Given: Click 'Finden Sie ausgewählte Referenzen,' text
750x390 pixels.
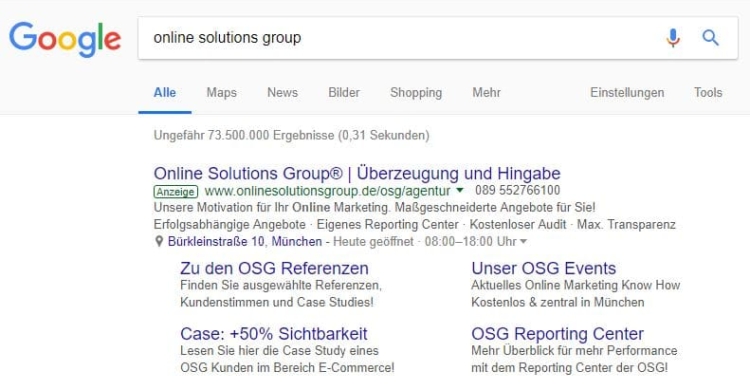Looking at the screenshot, I should click(281, 286).
